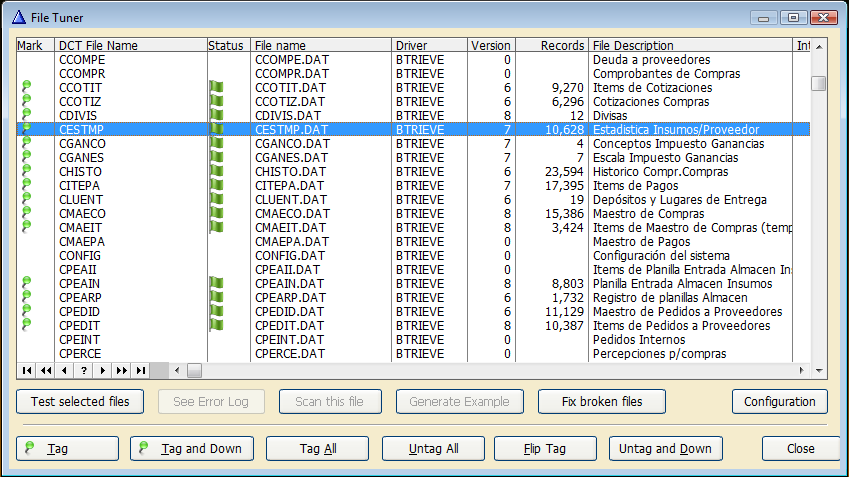
Task: Click the green status flag for CMAEIT
Action: point(217,227)
